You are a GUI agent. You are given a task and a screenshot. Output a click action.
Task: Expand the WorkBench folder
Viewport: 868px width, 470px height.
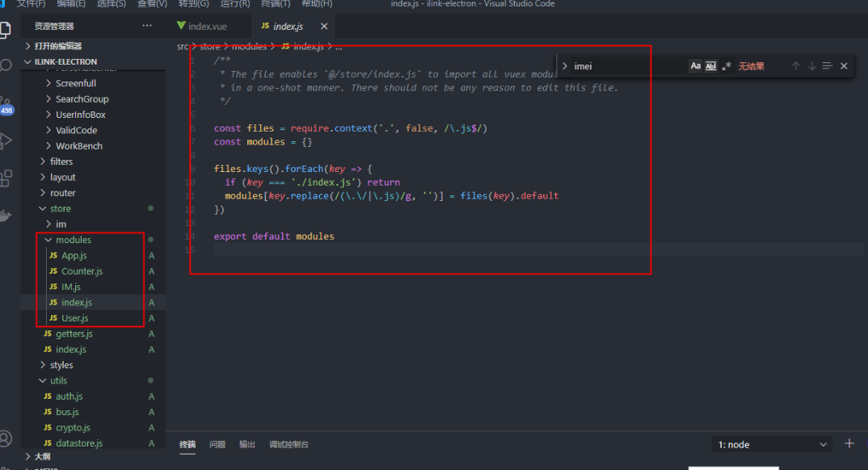click(x=93, y=146)
